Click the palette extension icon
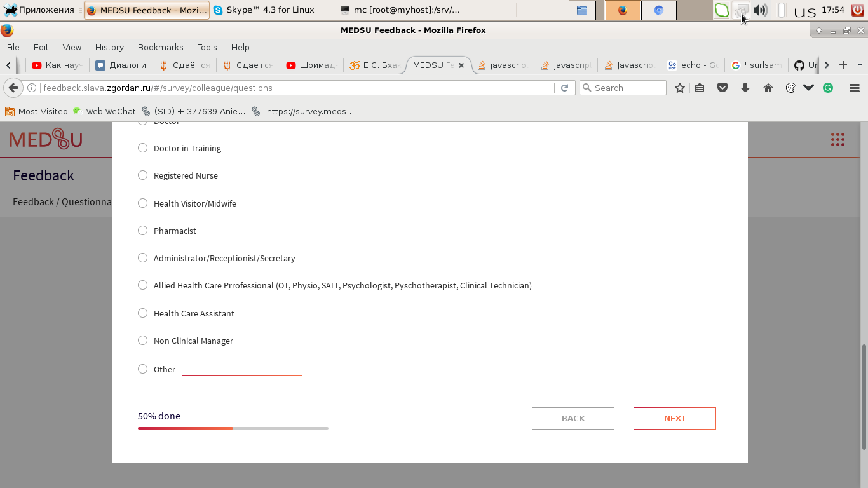The height and width of the screenshot is (488, 868). (790, 88)
